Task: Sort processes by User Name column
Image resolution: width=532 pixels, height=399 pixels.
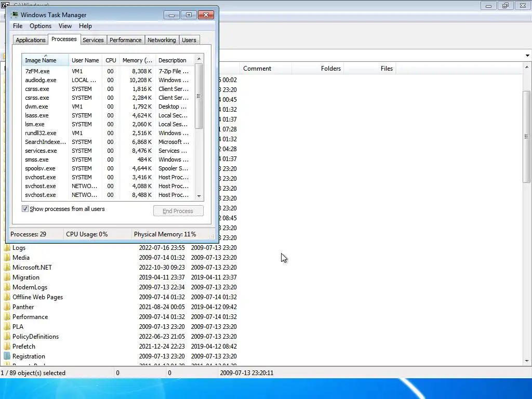Action: point(85,60)
